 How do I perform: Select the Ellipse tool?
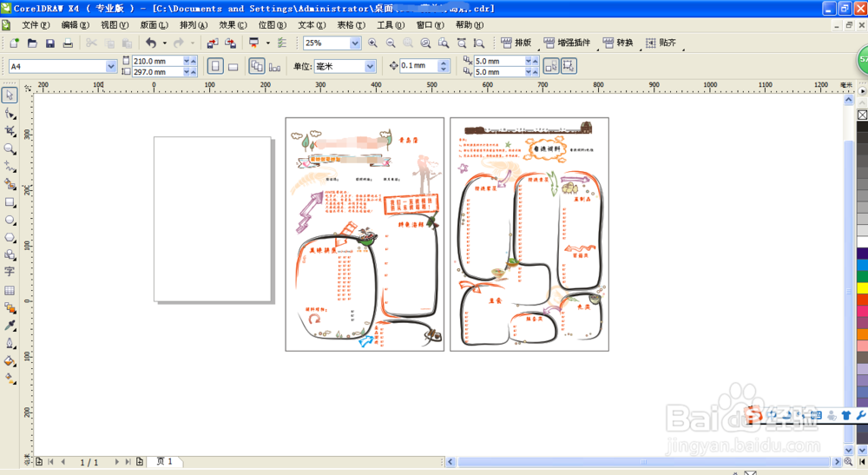point(10,220)
